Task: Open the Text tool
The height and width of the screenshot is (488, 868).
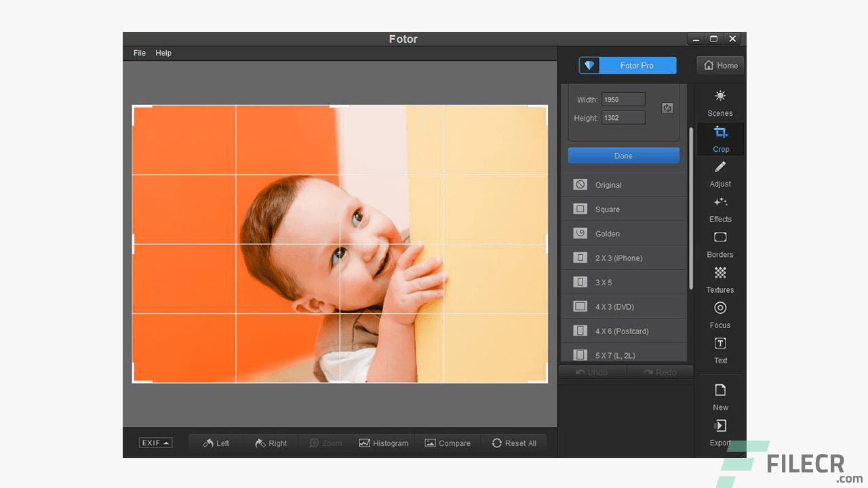Action: [720, 350]
